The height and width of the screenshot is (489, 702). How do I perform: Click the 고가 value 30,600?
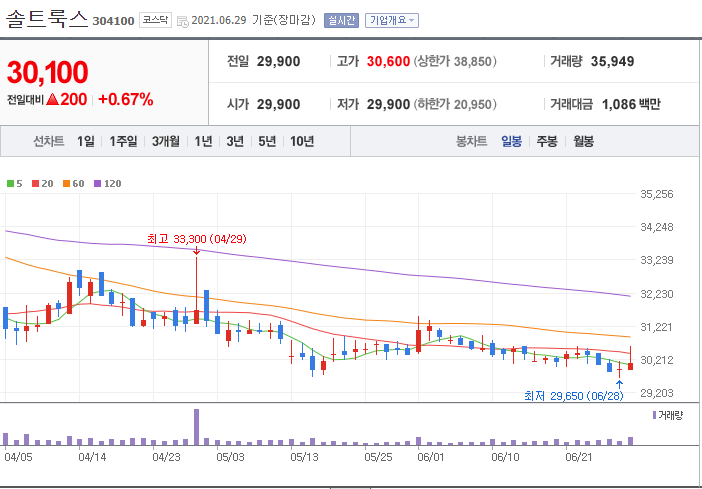(x=388, y=61)
